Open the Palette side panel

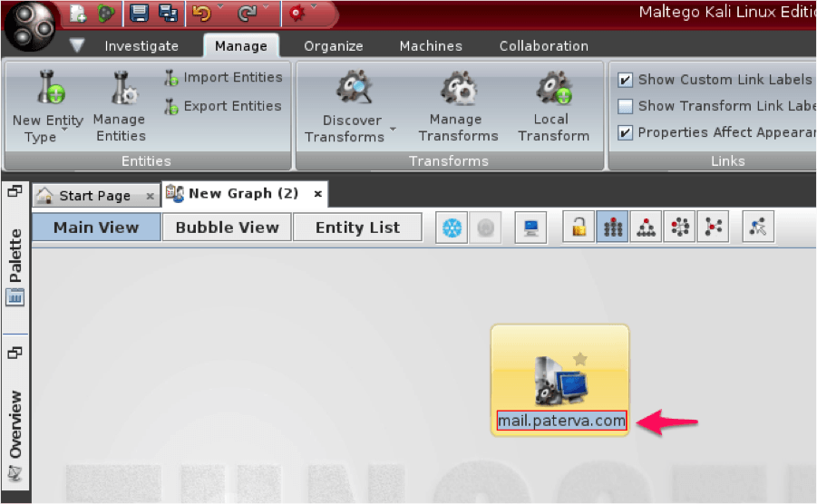[x=15, y=255]
